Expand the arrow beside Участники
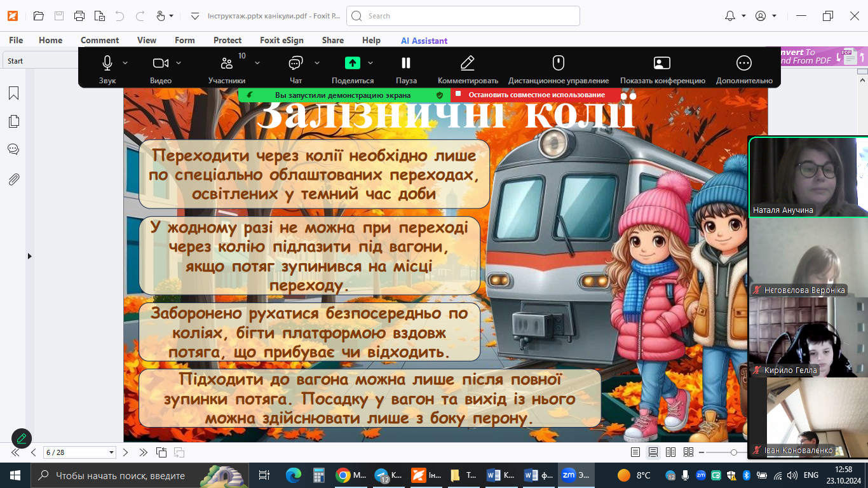 (257, 63)
